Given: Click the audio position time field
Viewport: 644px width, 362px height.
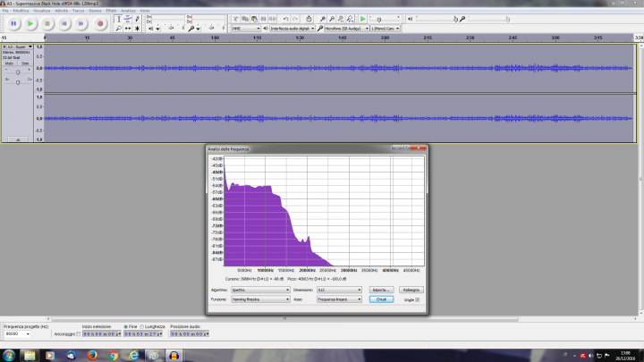Looking at the screenshot, I should tap(190, 334).
